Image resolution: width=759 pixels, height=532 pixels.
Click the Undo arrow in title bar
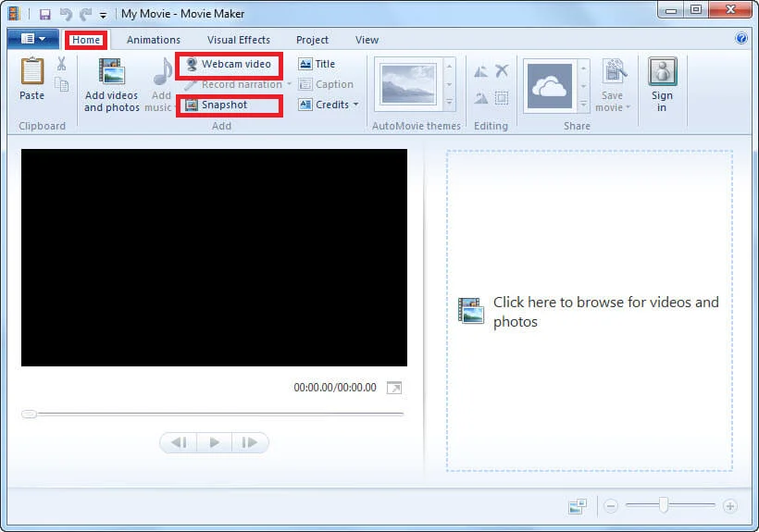tap(66, 14)
